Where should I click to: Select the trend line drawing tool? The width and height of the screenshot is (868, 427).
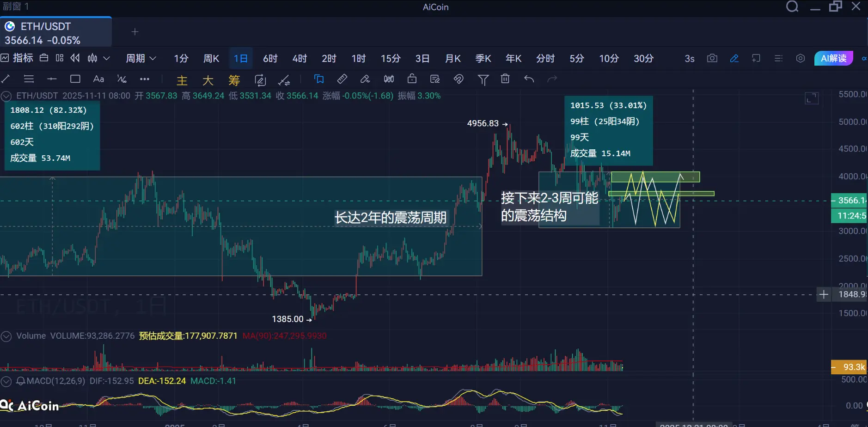point(6,79)
